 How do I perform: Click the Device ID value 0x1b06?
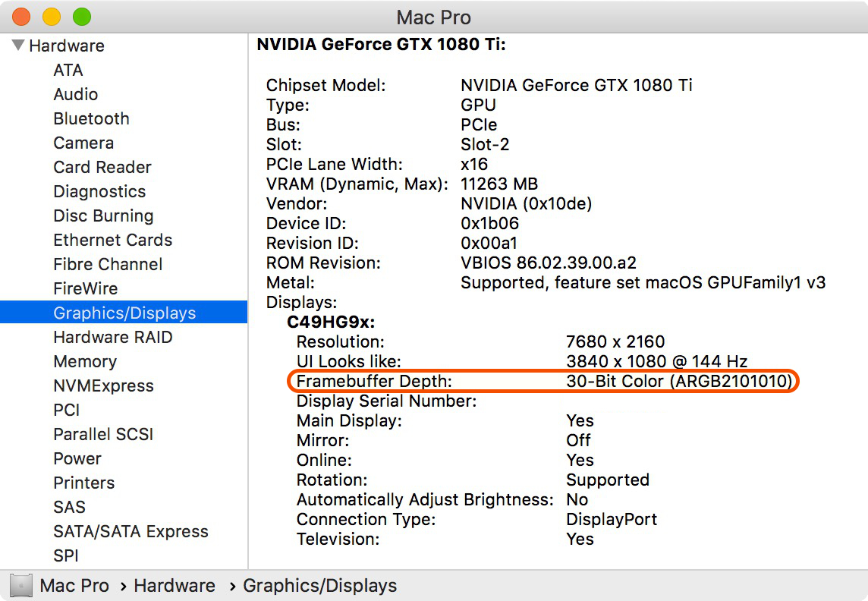pos(490,224)
